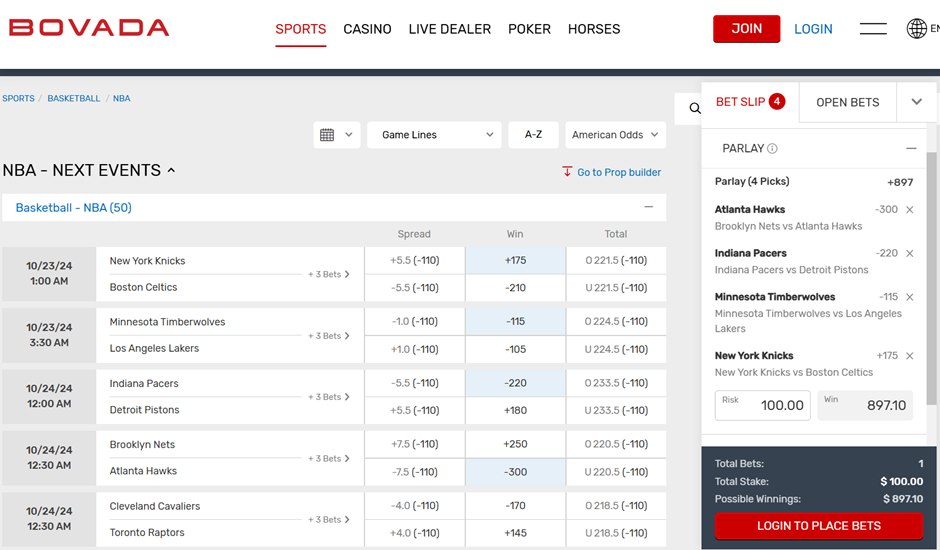Select Cleveland Cavaliers -4.0 spread

pos(414,506)
